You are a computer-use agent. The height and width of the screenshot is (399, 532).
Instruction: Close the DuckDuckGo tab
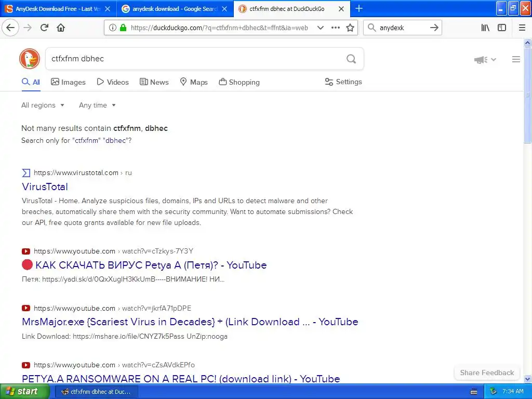pyautogui.click(x=341, y=9)
